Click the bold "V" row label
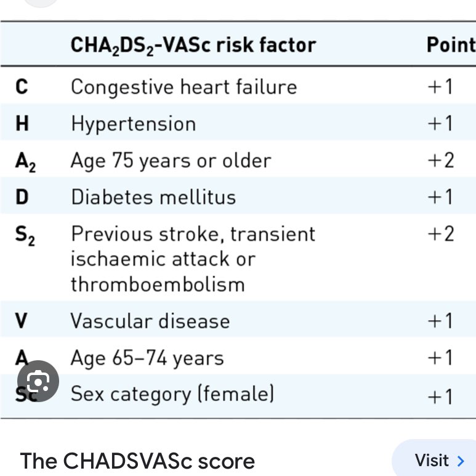The width and height of the screenshot is (476, 476). 22,321
